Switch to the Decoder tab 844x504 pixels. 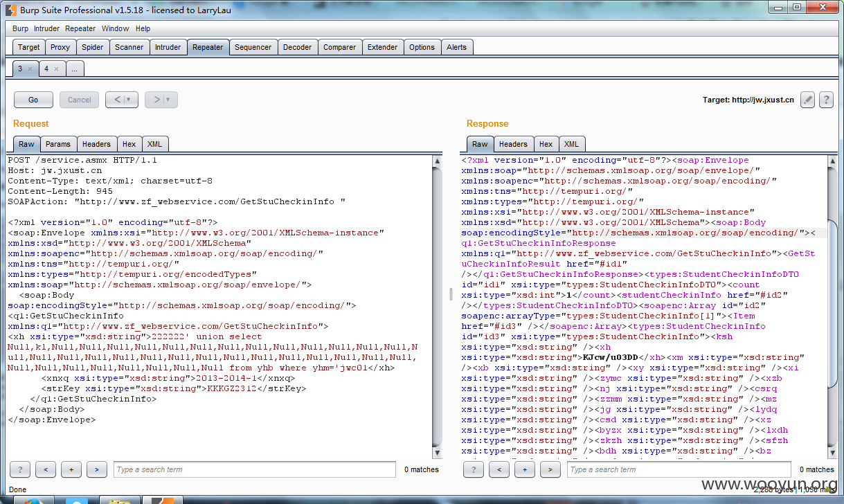[297, 47]
